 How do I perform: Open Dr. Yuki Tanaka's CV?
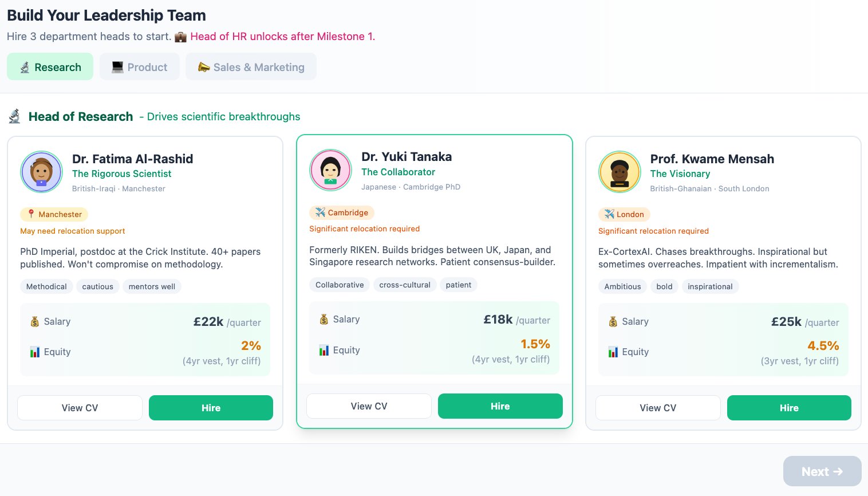(x=369, y=406)
